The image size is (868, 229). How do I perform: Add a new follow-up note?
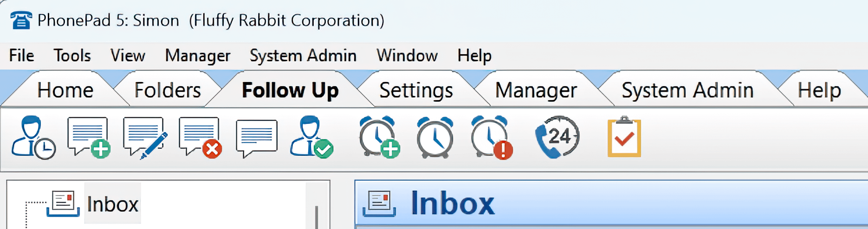coord(89,138)
